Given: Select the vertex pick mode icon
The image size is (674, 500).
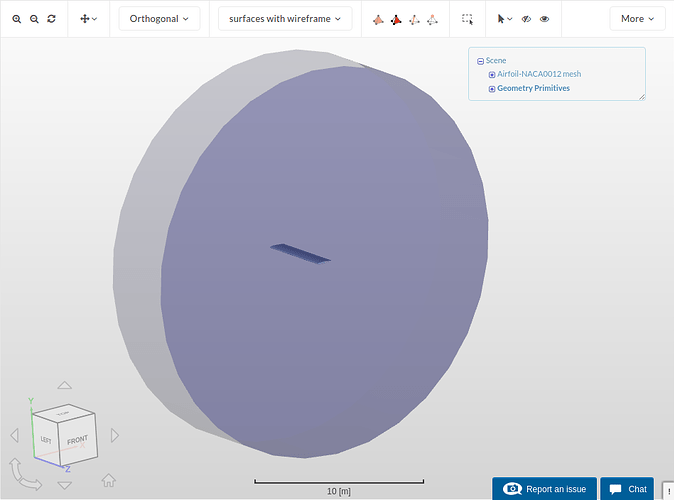Looking at the screenshot, I should [432, 19].
